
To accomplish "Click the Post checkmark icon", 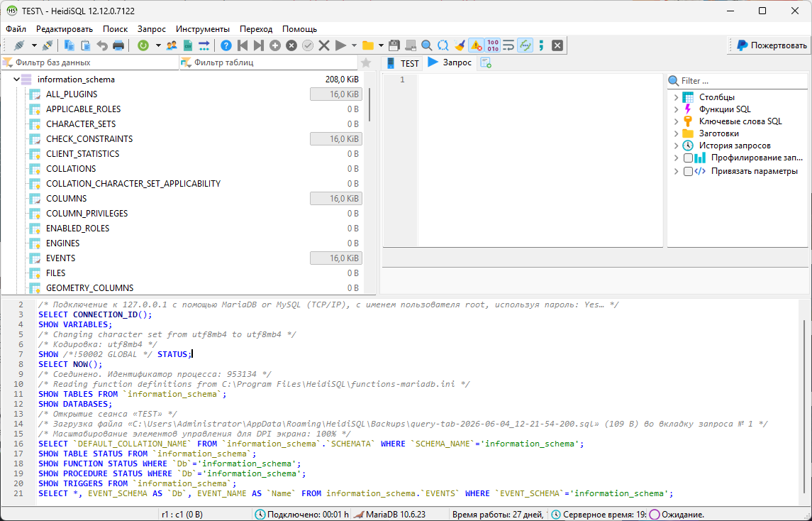I will click(x=308, y=45).
